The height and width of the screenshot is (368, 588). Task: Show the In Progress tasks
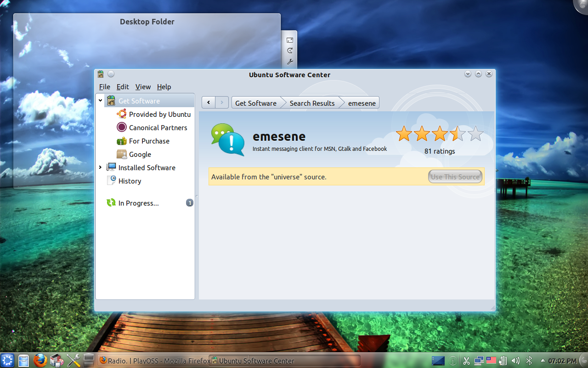click(138, 203)
